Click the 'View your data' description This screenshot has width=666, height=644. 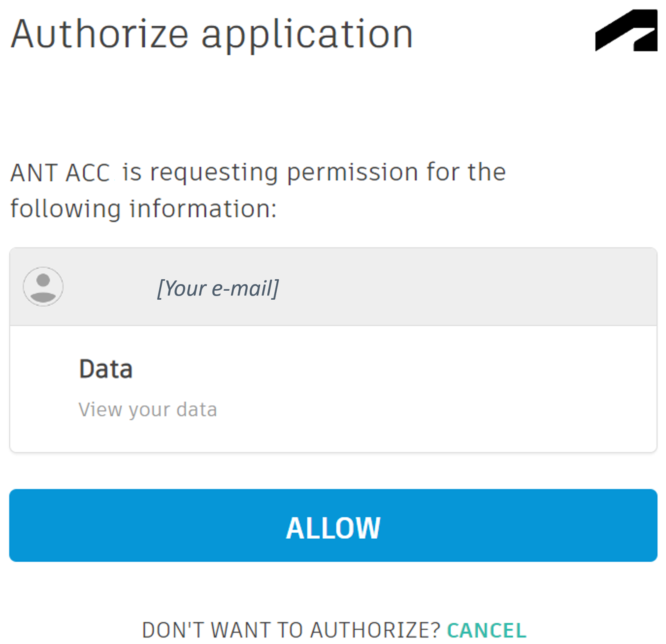[148, 410]
